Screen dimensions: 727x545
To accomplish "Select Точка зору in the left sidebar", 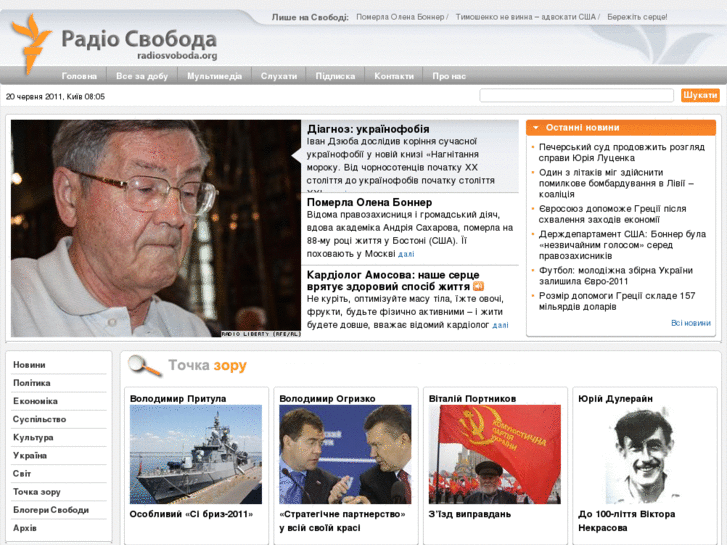I will pos(37,492).
